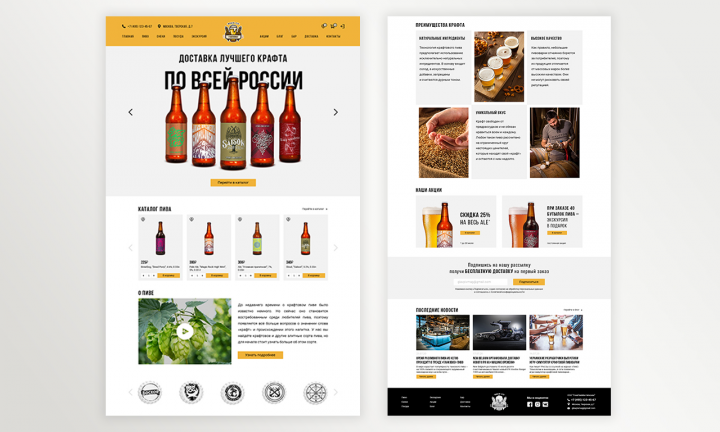720x432 pixels.
Task: Click the 'Узнать подробнее' button
Action: [260, 355]
